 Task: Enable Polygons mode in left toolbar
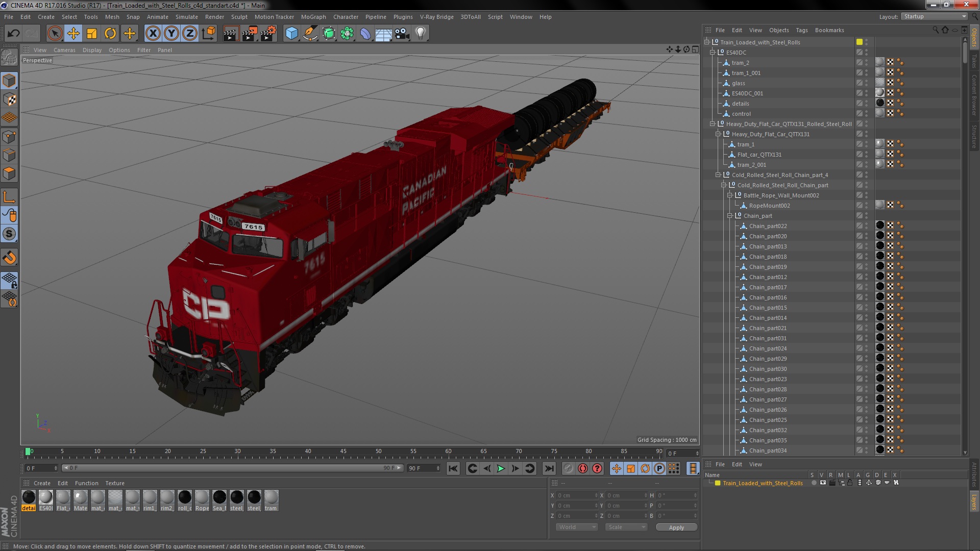click(9, 173)
